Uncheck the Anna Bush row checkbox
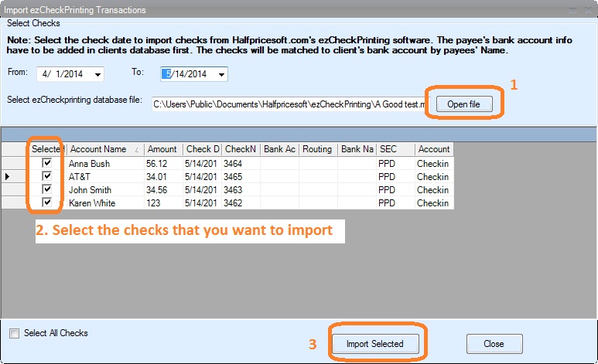Screen dimensions: 598x364 47,164
